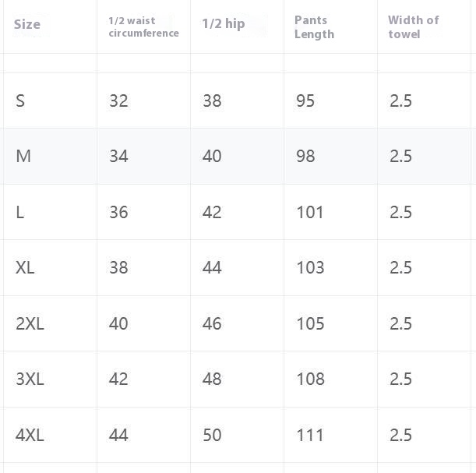476x473 pixels.
Task: Click pants length value 95
Action: (305, 101)
